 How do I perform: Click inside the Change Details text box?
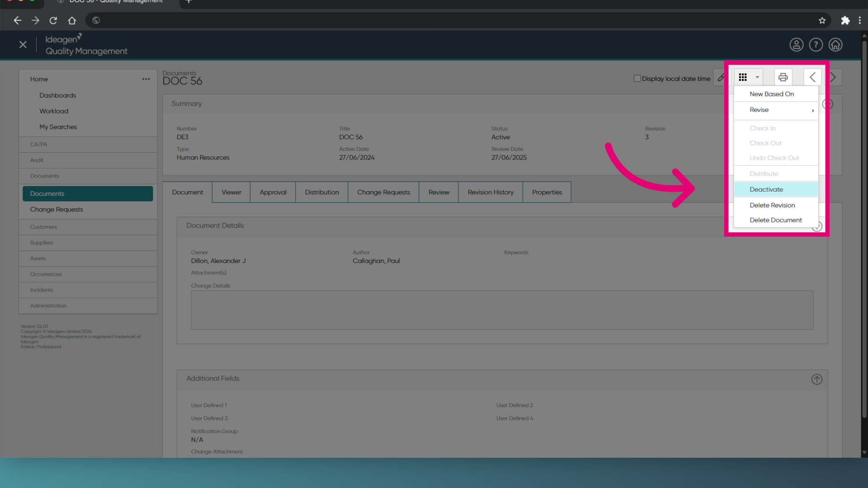(502, 310)
